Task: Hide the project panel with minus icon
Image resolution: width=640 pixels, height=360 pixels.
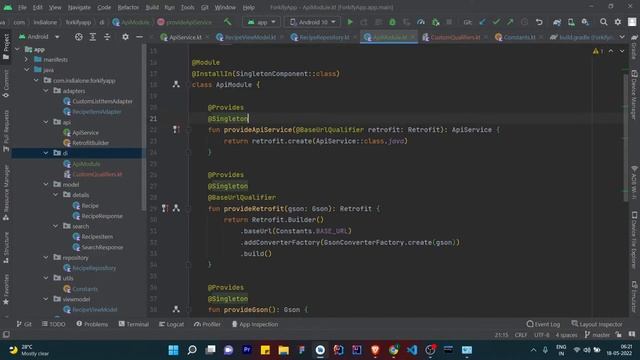Action: click(139, 37)
